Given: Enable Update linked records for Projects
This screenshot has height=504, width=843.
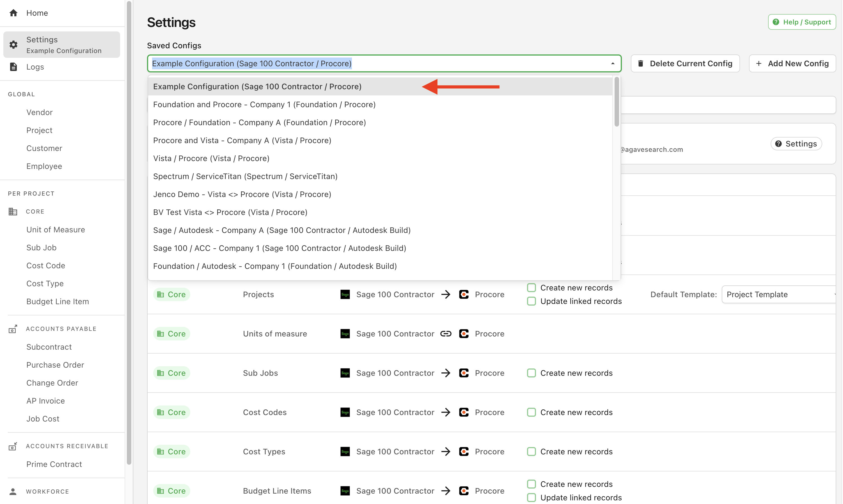Looking at the screenshot, I should coord(532,301).
